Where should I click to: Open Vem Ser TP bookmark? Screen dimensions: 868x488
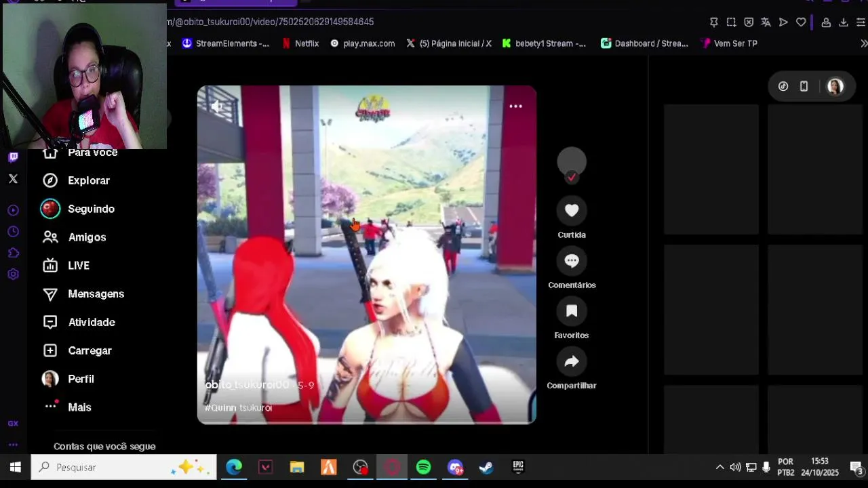(x=729, y=43)
